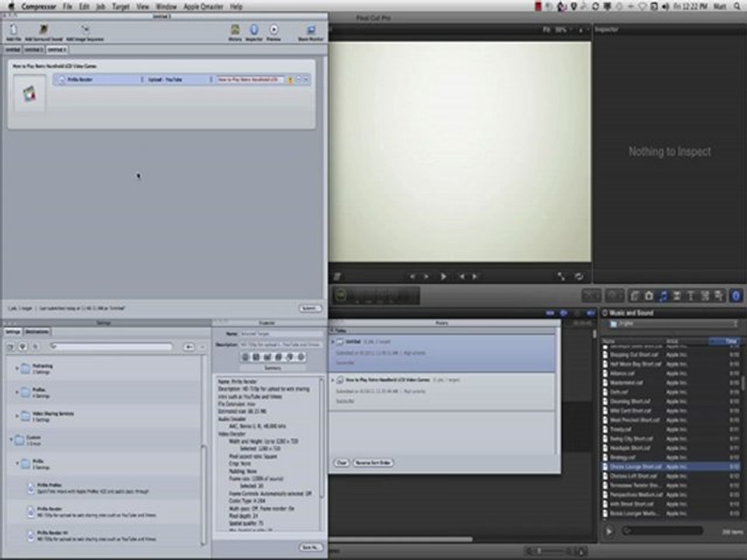747x560 pixels.
Task: Switch to the Destinations tab
Action: [x=37, y=331]
